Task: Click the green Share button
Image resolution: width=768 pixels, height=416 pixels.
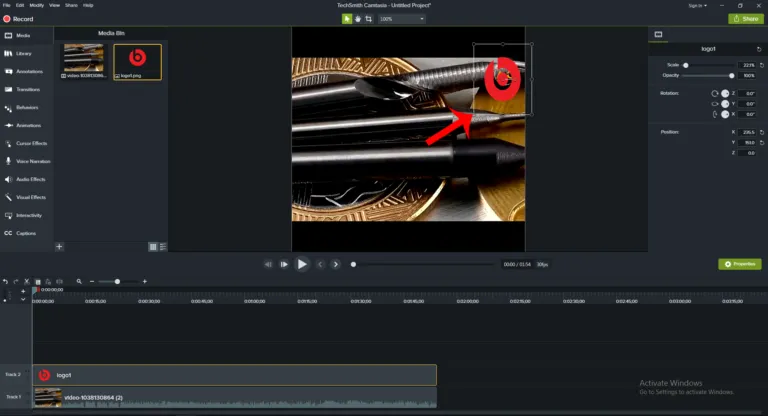Action: (x=745, y=18)
